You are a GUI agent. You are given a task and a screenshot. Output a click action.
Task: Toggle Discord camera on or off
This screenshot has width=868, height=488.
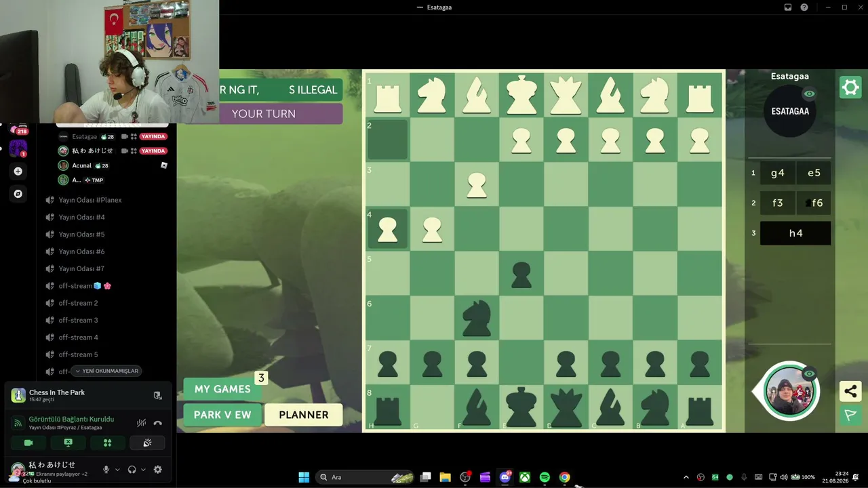[x=28, y=443]
